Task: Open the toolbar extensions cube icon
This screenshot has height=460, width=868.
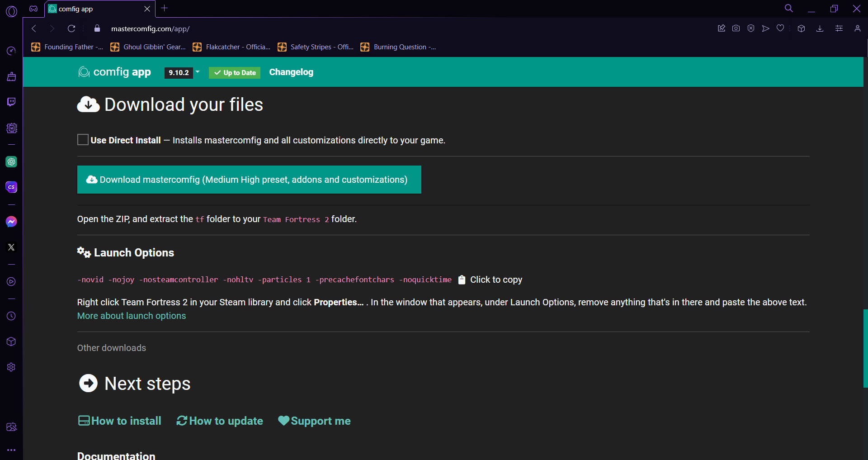Action: point(801,28)
